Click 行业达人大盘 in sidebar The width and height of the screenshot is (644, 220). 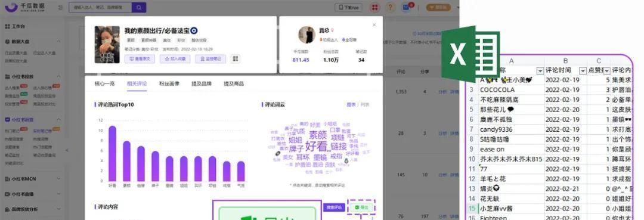44,53
